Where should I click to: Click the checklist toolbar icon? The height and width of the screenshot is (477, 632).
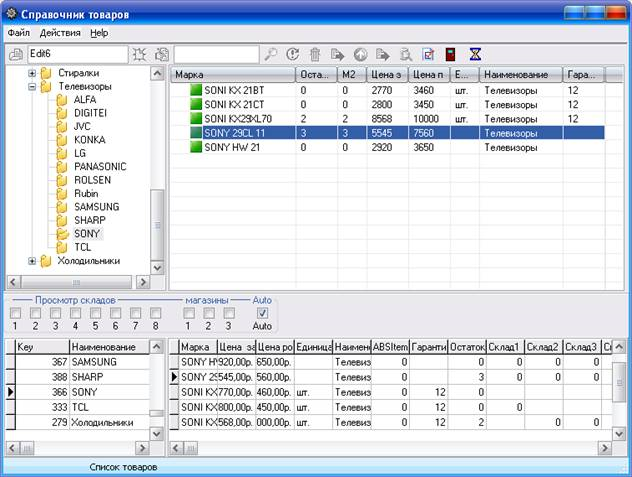428,54
